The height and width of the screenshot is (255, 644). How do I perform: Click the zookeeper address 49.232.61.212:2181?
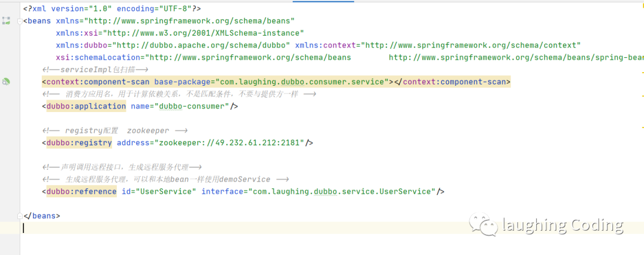pos(229,143)
